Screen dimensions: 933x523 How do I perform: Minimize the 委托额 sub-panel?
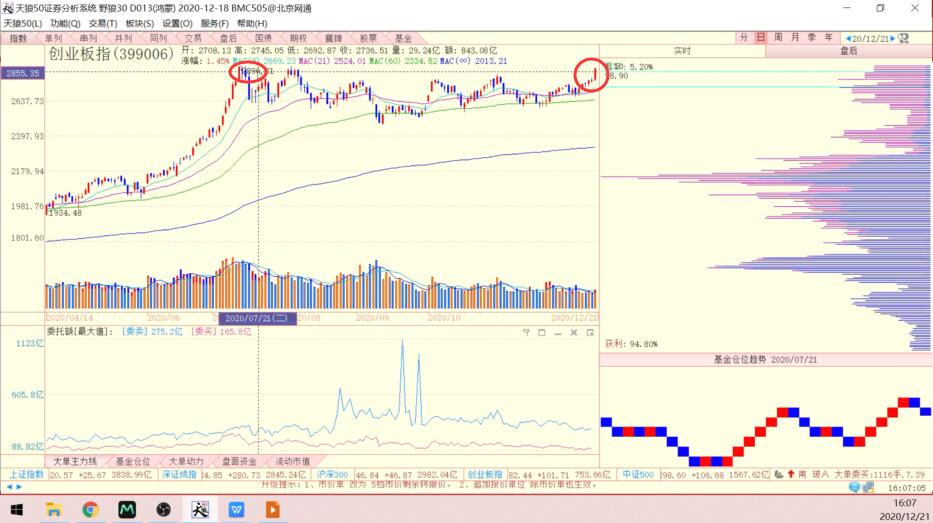pyautogui.click(x=558, y=333)
